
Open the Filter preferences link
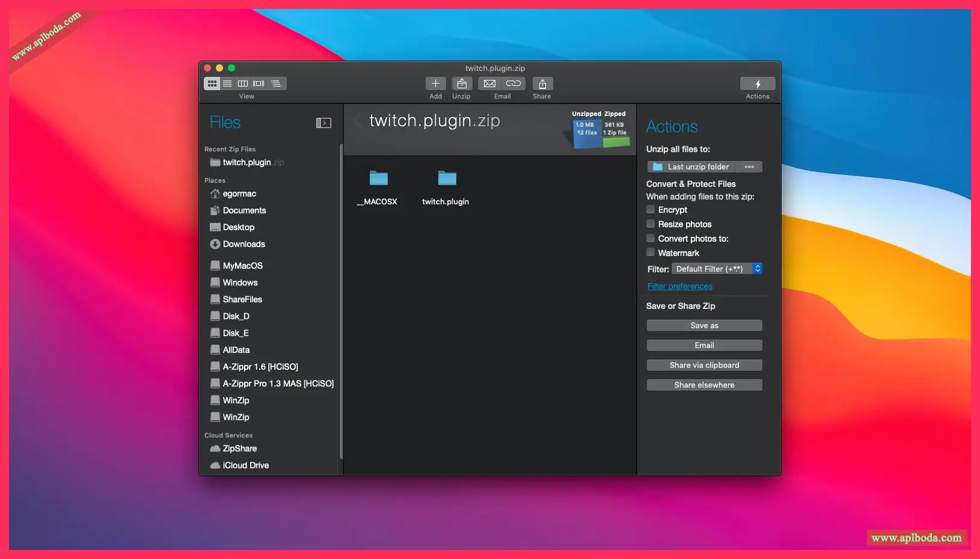[680, 286]
